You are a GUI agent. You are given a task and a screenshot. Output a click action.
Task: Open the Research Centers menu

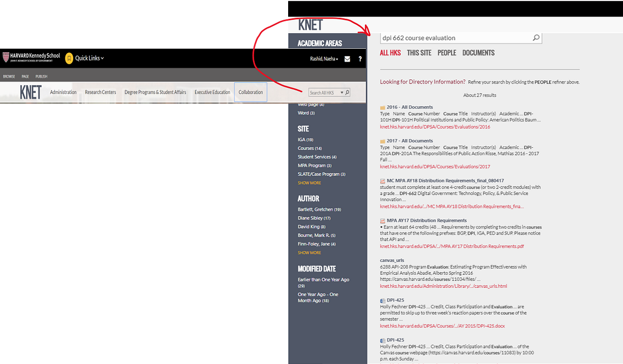click(x=100, y=92)
